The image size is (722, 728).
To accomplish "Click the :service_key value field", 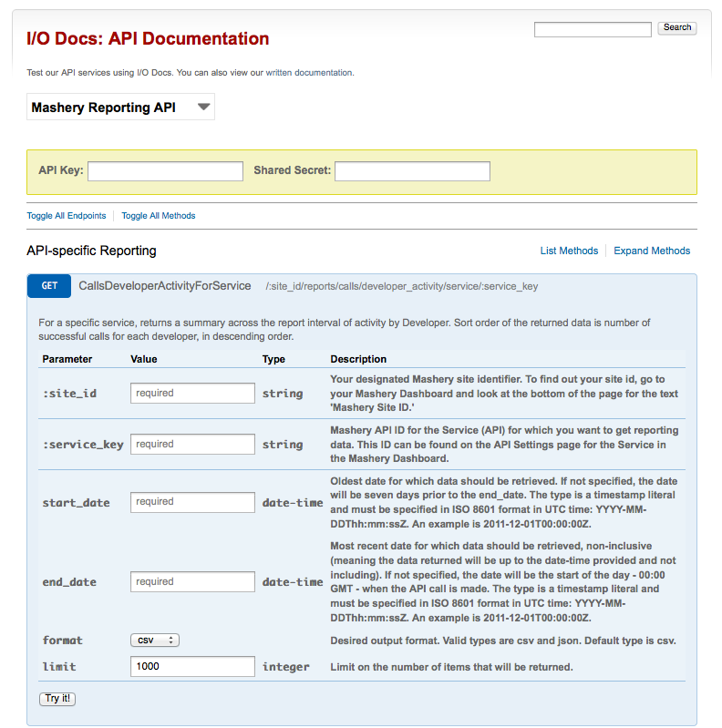I will 192,445.
